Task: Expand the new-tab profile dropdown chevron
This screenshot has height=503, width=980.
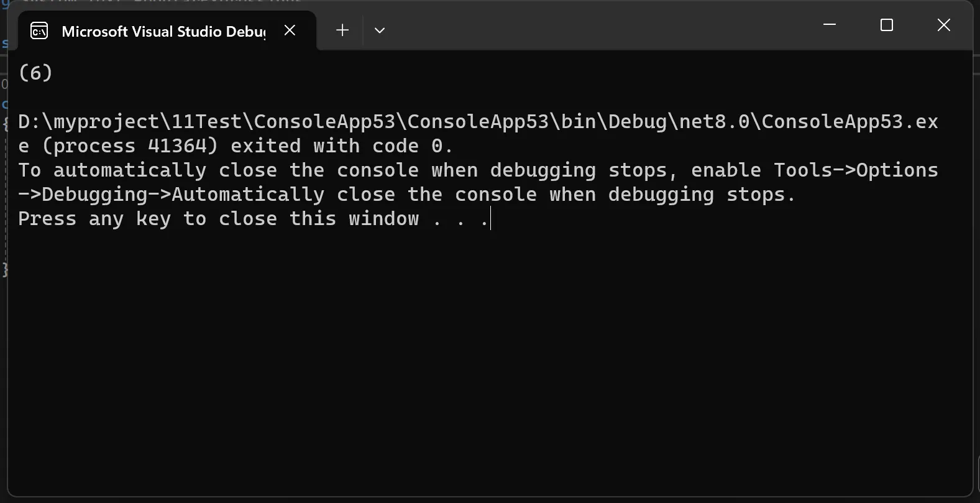Action: (380, 30)
